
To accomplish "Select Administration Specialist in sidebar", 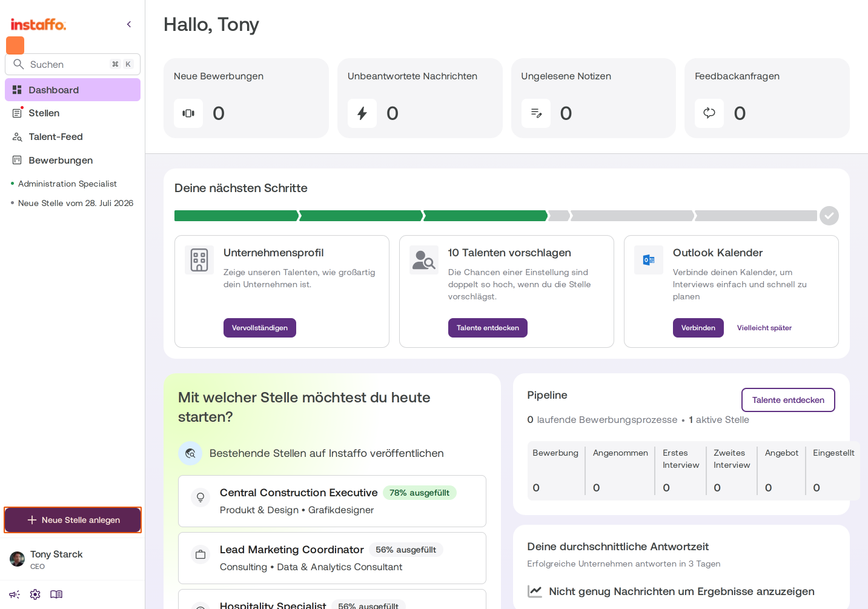I will pyautogui.click(x=67, y=184).
